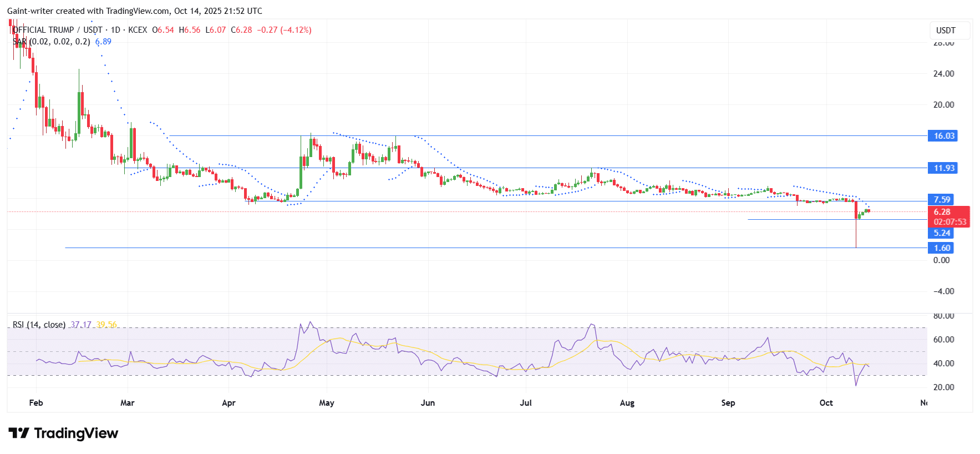Select the Oct label on time axis
The height and width of the screenshot is (454, 980).
826,403
